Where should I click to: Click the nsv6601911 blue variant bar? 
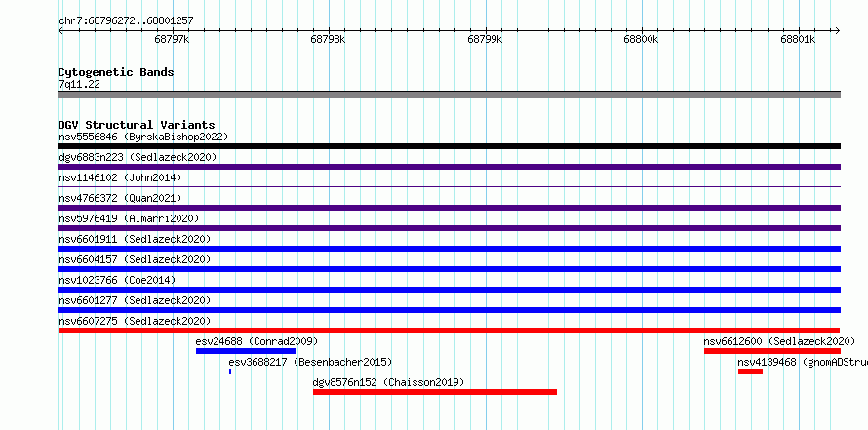[449, 249]
